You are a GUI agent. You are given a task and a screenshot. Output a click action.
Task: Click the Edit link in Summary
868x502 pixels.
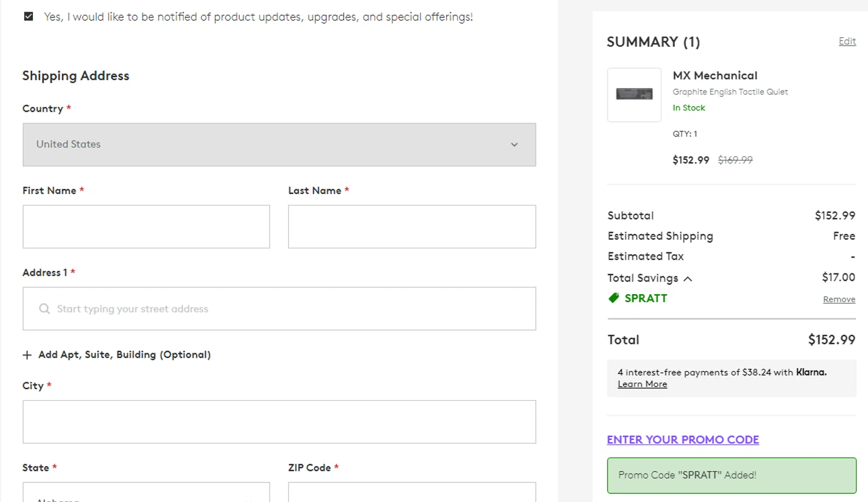coord(847,41)
